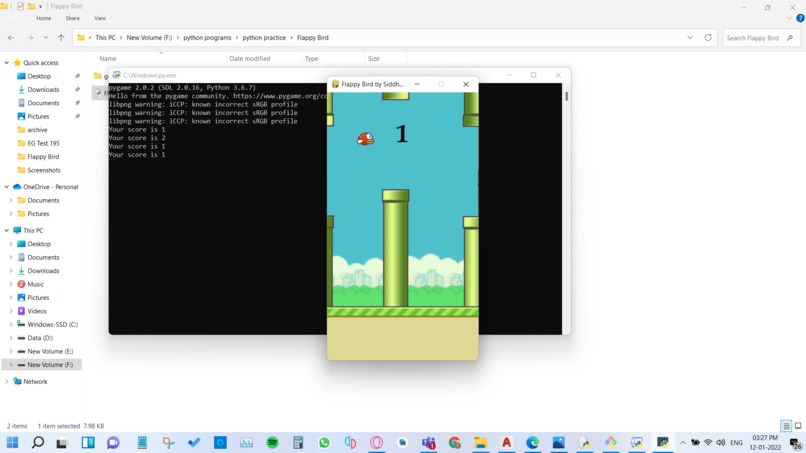Image resolution: width=806 pixels, height=453 pixels.
Task: Click the New folder icon in title bar
Action: [31, 6]
